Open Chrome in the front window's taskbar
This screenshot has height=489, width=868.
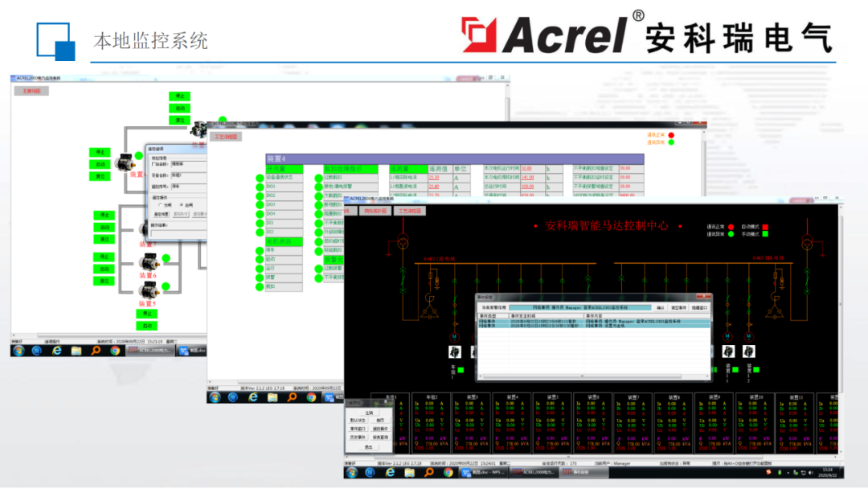(448, 472)
